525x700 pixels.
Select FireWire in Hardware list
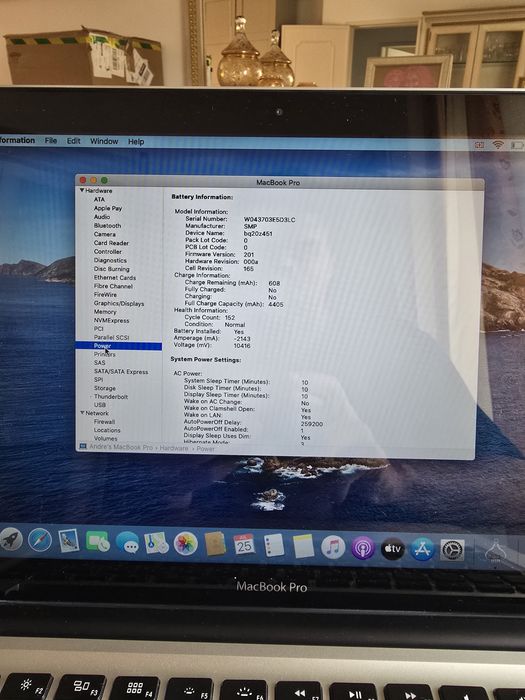pos(105,295)
